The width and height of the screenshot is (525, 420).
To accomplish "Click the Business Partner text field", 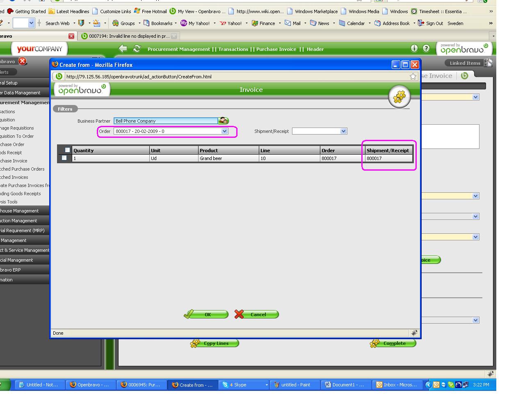I will click(x=166, y=121).
